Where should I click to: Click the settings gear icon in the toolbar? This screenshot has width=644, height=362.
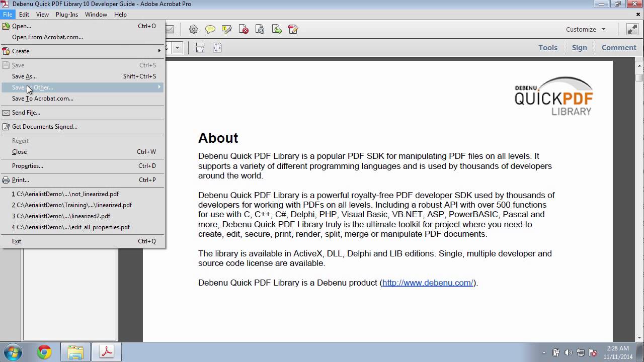tap(194, 29)
